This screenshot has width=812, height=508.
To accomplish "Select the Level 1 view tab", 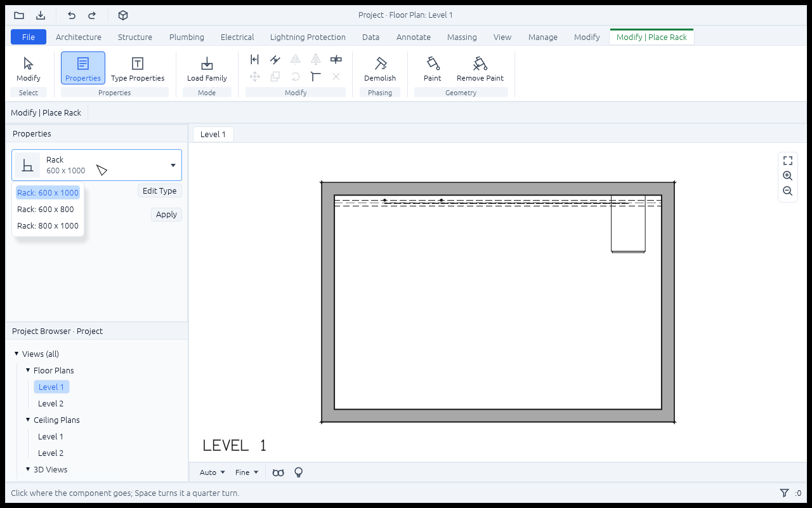I will (x=213, y=134).
